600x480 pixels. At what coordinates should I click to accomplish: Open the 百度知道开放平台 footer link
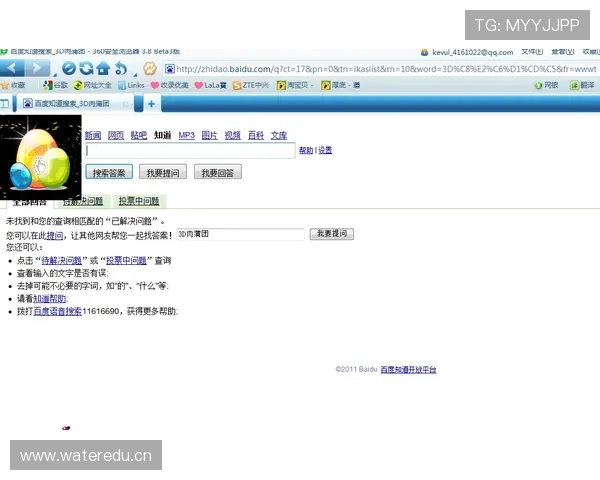[x=408, y=369]
